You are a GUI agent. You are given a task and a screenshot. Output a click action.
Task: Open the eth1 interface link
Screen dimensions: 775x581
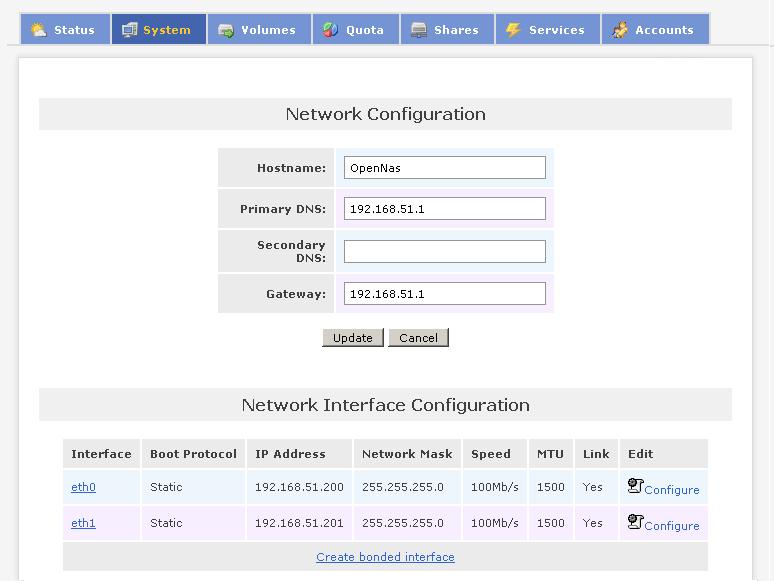tap(83, 523)
